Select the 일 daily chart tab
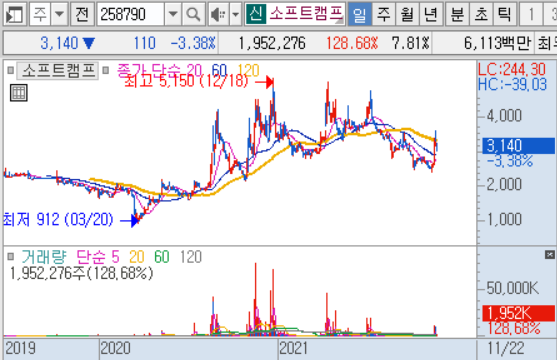This screenshot has width=557, height=360. [x=360, y=14]
